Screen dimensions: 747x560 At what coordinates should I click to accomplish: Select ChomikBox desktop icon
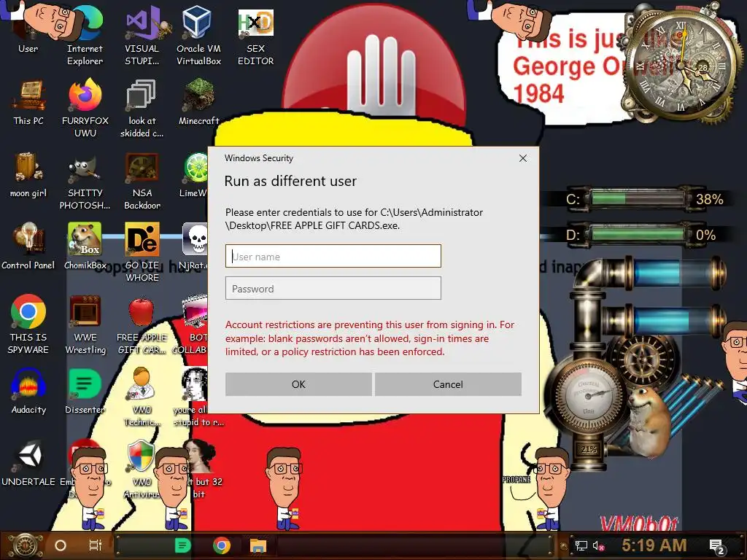pyautogui.click(x=85, y=246)
